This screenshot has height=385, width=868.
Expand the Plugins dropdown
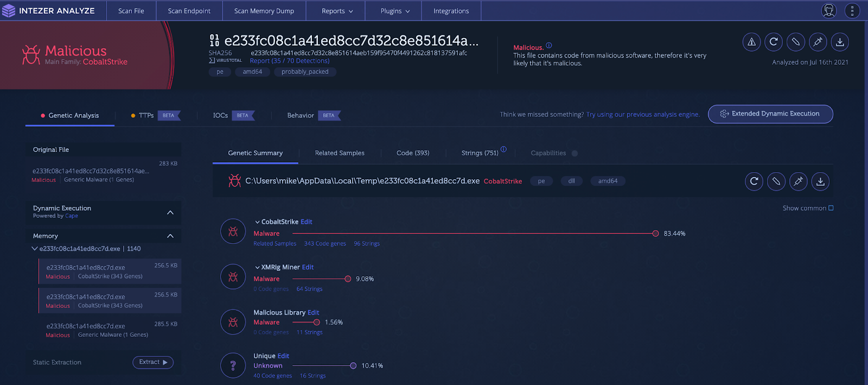coord(395,11)
